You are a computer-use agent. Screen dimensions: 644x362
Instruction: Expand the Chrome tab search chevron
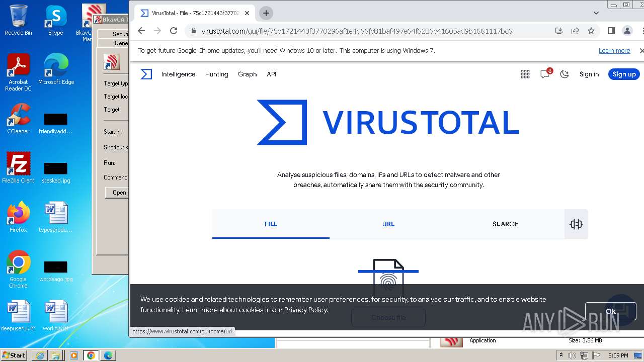coord(596,13)
